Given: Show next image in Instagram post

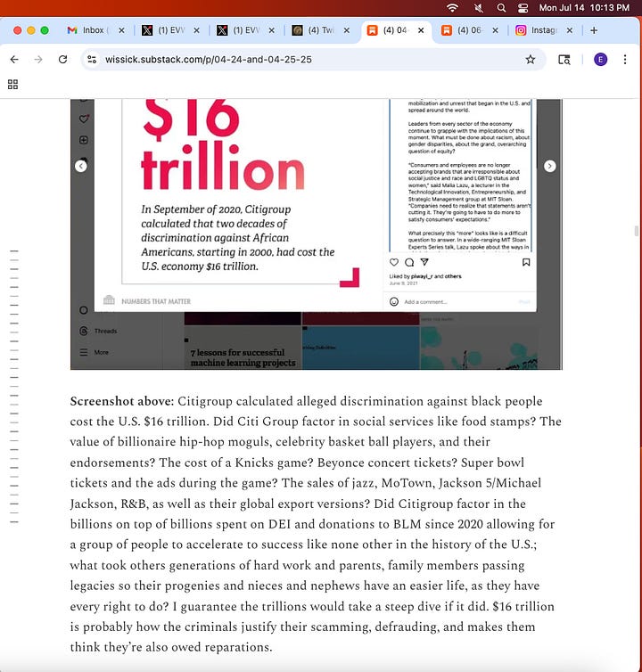Looking at the screenshot, I should 550,166.
